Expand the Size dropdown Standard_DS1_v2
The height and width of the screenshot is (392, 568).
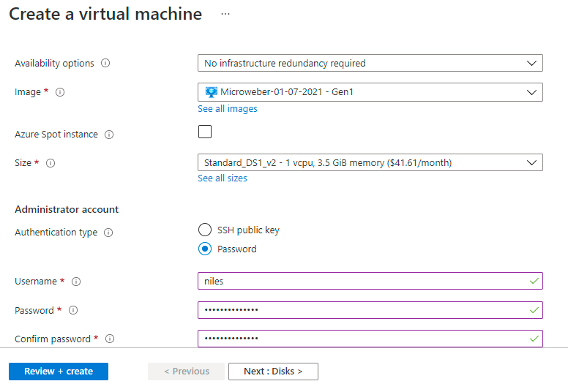(x=370, y=162)
